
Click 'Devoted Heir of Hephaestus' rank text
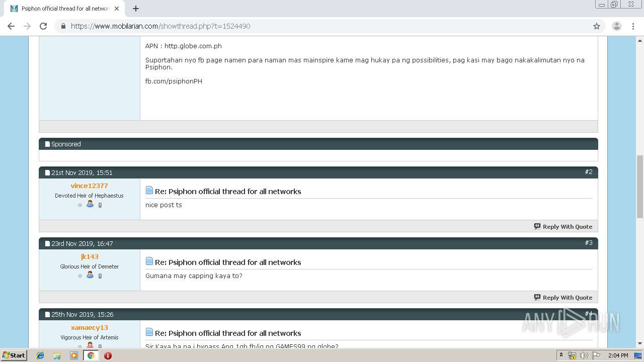(89, 196)
